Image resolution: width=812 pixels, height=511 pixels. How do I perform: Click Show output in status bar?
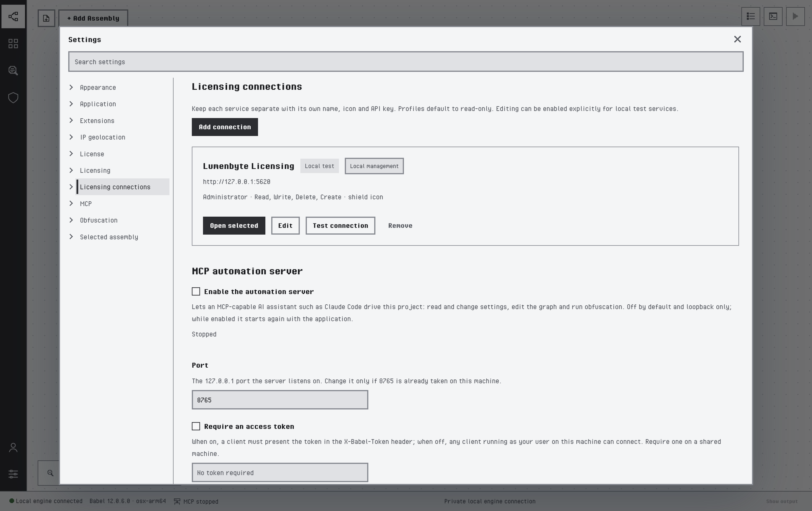(x=782, y=502)
